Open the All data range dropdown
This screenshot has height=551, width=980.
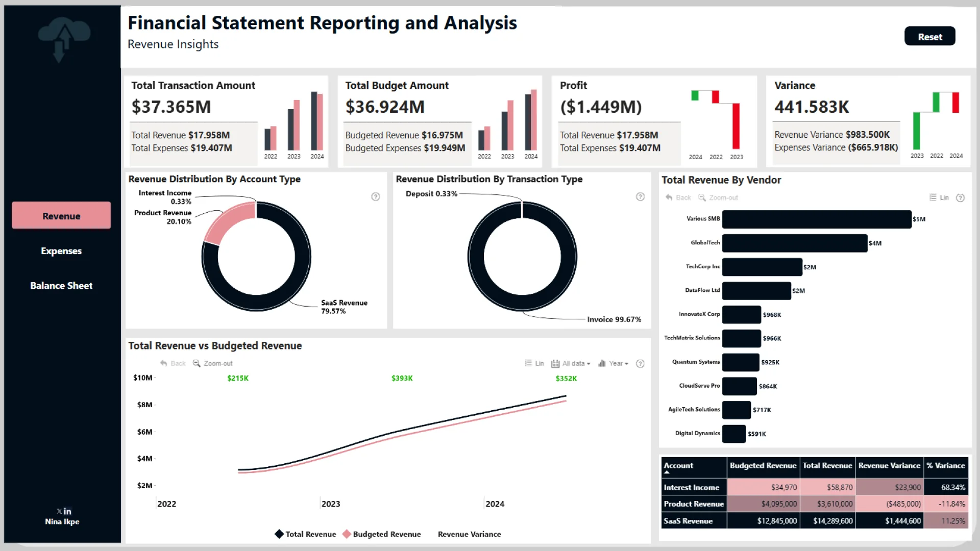(571, 363)
